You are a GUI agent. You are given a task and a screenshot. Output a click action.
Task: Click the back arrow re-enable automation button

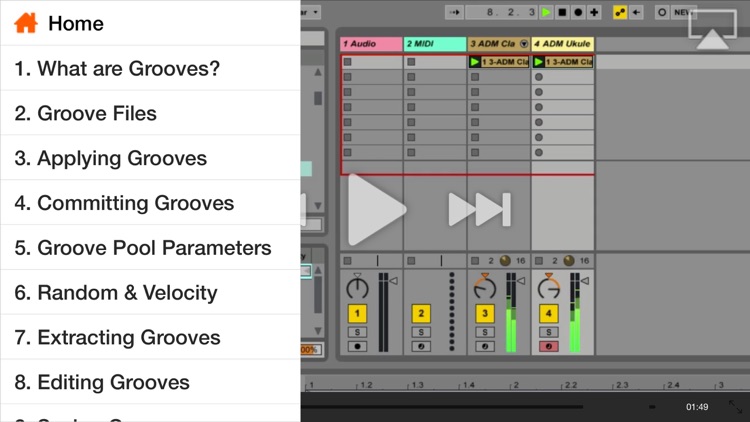[636, 12]
